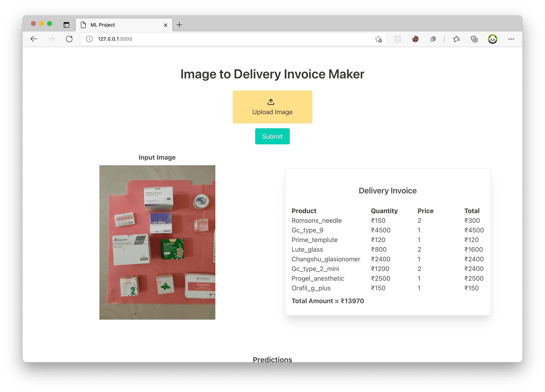Click the panda profile avatar
This screenshot has height=392, width=545.
coord(492,39)
